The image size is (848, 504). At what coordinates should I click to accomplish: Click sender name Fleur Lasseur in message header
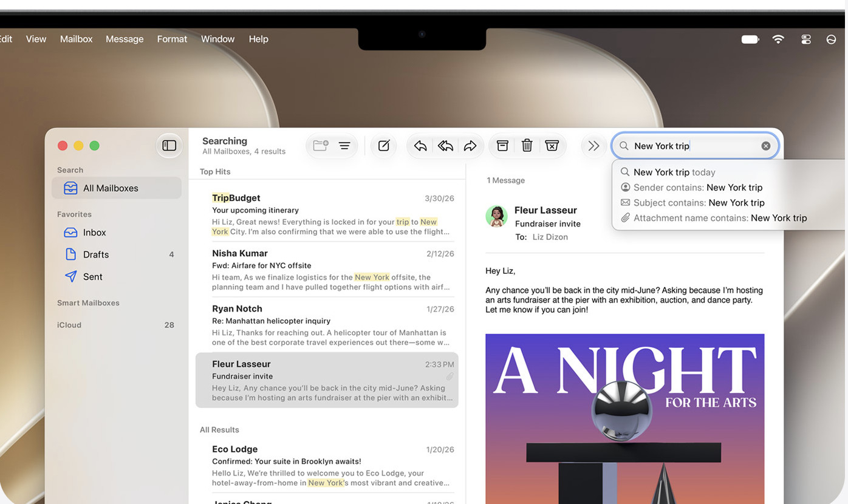click(545, 210)
